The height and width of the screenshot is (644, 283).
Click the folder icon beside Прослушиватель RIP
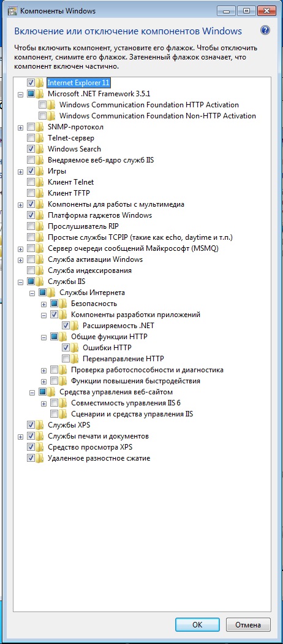40,226
